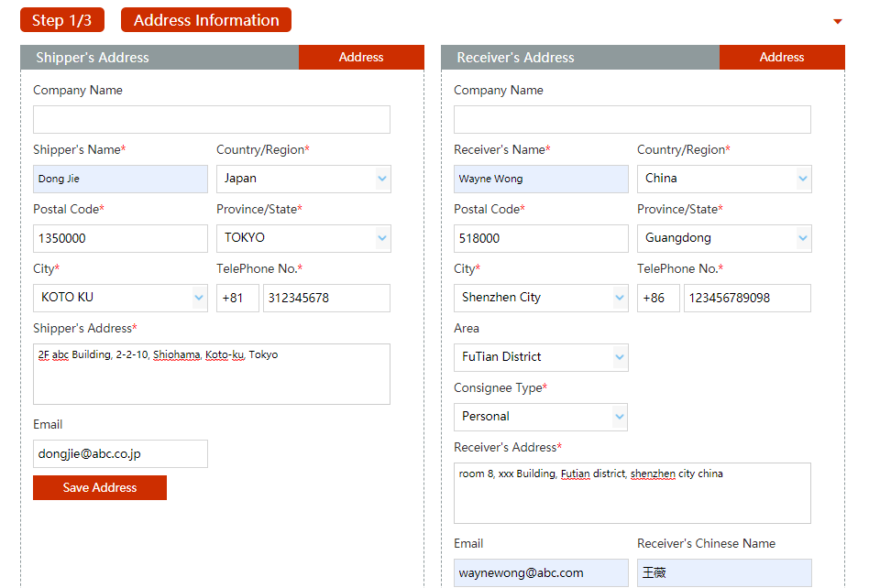Viewport: 869px width, 588px height.
Task: Open the Receiver's Country/Region dropdown showing China
Action: (724, 179)
